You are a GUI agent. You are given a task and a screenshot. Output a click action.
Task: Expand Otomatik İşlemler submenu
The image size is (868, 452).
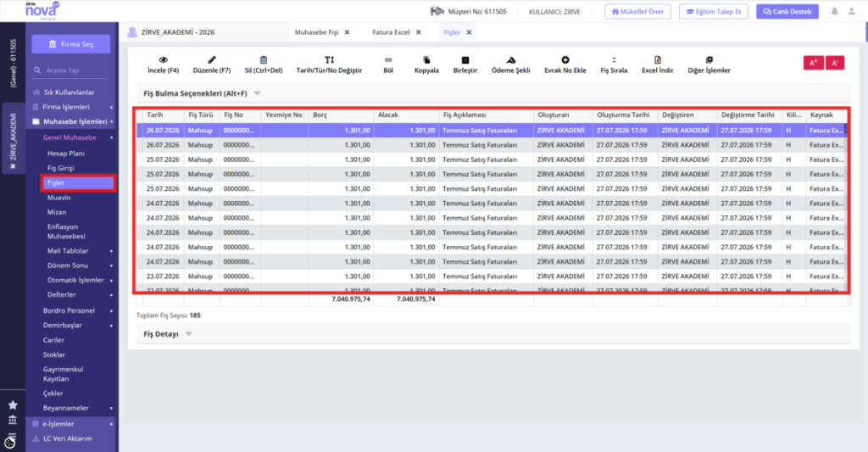[x=111, y=281]
